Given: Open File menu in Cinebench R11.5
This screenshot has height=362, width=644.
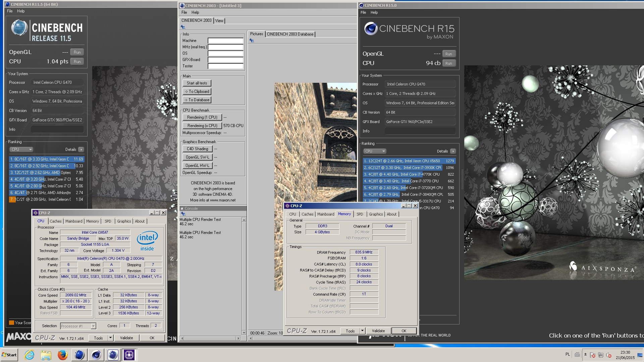Looking at the screenshot, I should click(10, 11).
